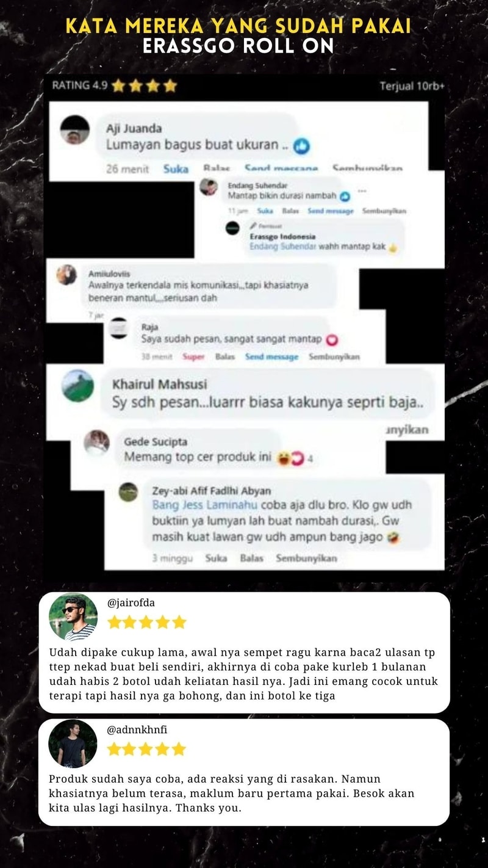The width and height of the screenshot is (488, 868).
Task: Click Khairul Mahsusi's profile picture
Action: click(x=78, y=386)
